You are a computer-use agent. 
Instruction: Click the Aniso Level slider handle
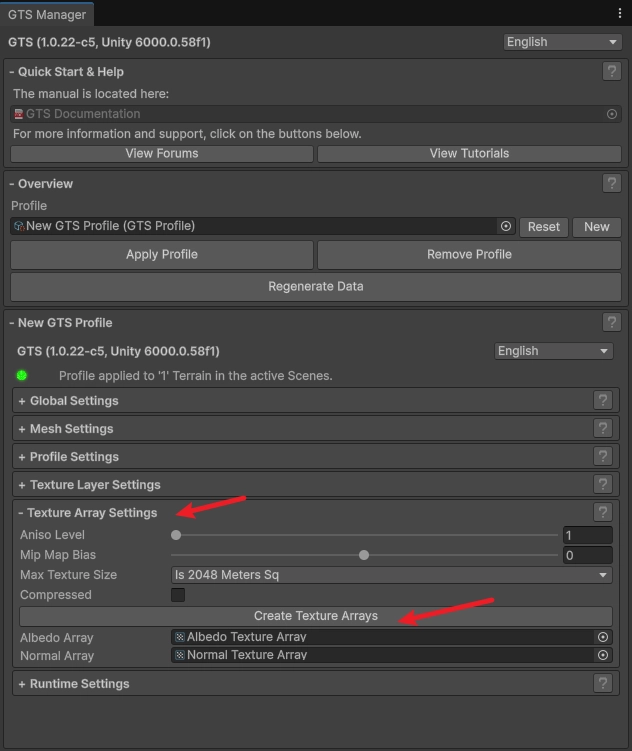[176, 535]
